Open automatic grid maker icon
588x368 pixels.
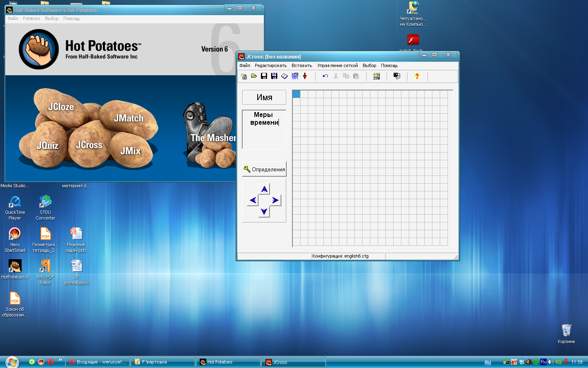click(376, 76)
